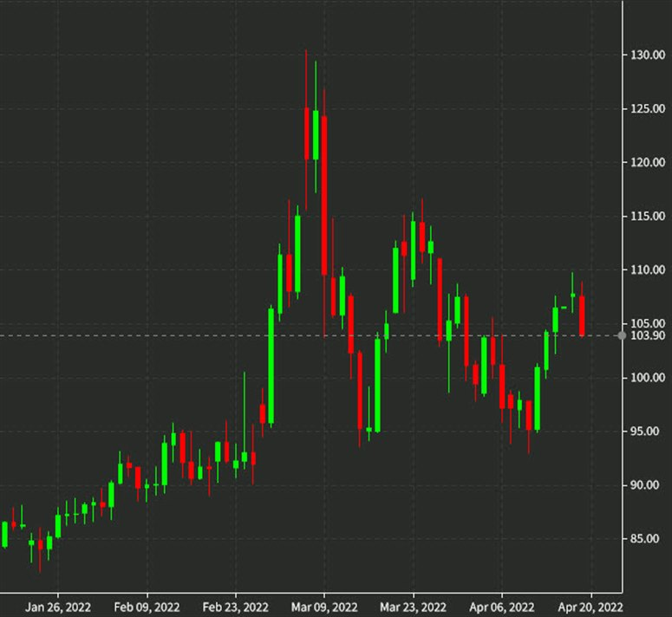Click the 120.00 price axis label
The image size is (672, 617).
point(648,162)
